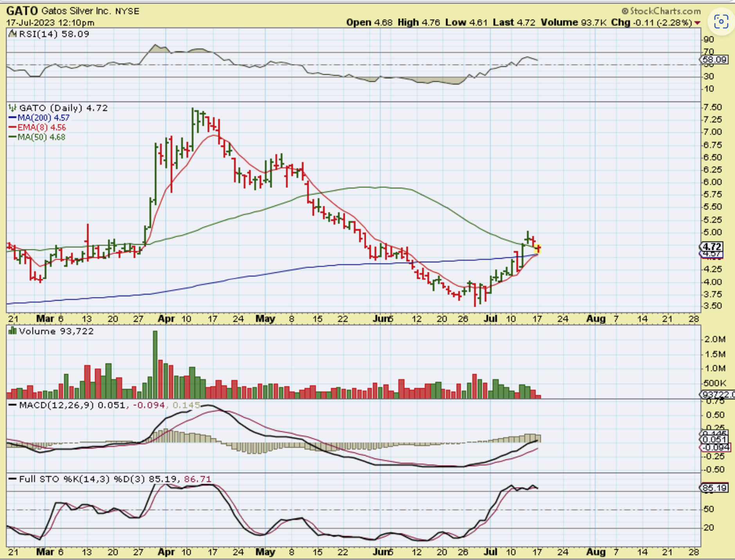Click the bar-chart icon before GATO (Daily)
The width and height of the screenshot is (735, 560).
coord(13,108)
